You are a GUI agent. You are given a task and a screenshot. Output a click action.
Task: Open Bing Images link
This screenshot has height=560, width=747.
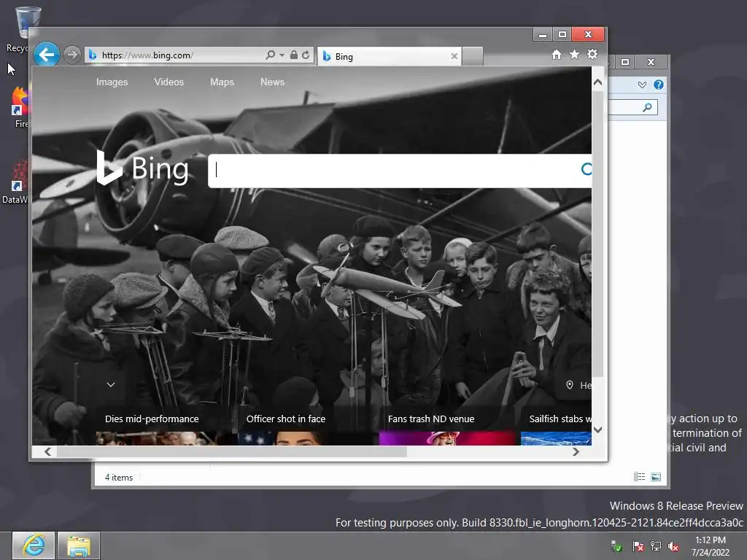click(112, 82)
